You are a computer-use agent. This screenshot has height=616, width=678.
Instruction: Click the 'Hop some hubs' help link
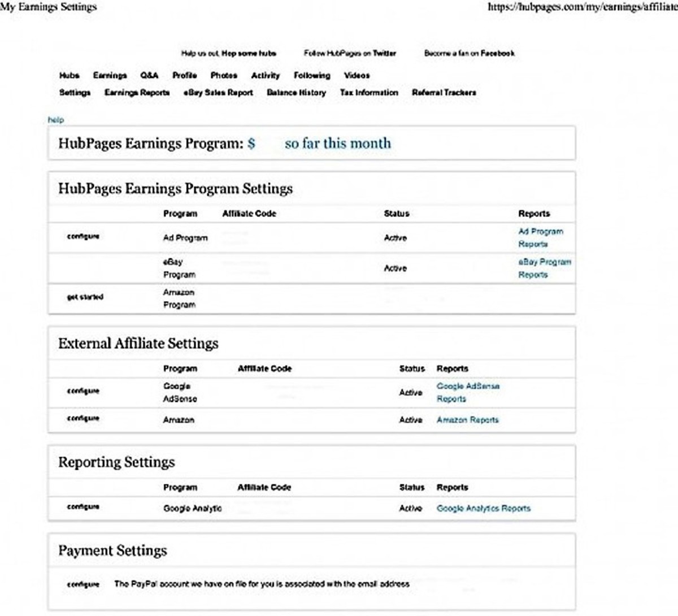[x=249, y=53]
